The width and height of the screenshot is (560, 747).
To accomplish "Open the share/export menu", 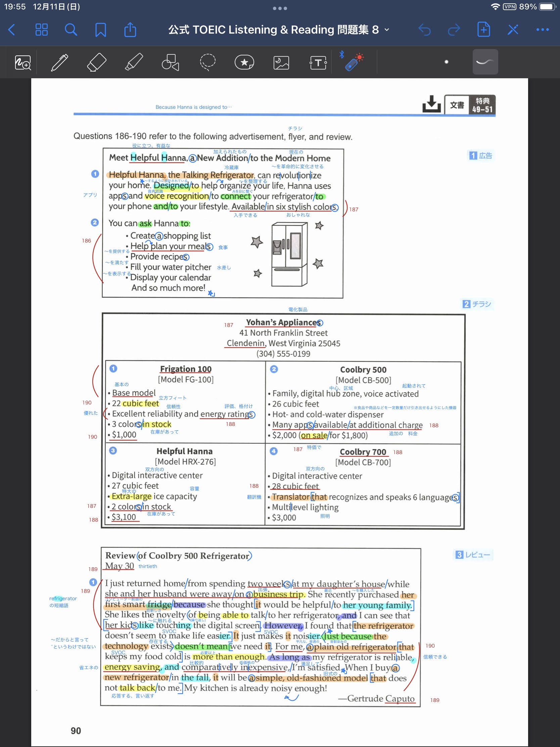I will 130,29.
